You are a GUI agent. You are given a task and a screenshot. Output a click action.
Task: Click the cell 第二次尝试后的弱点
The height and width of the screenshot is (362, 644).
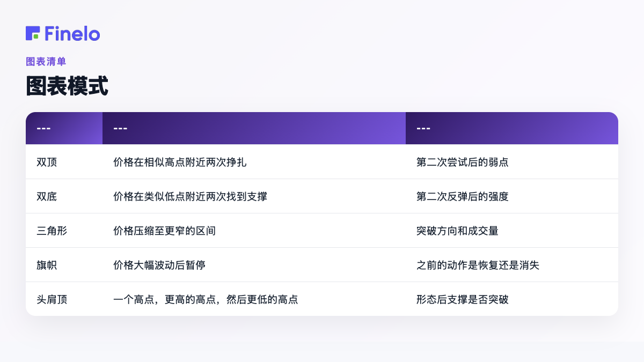pos(462,162)
